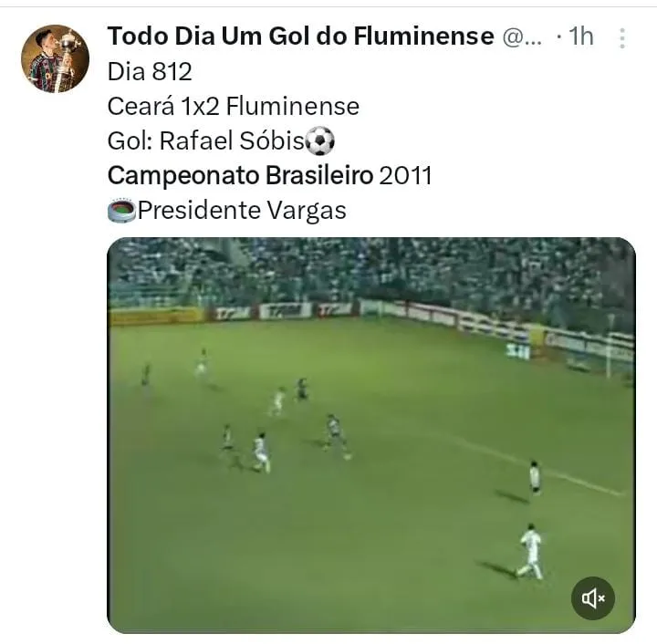657x644 pixels.
Task: Click the white-kit player nearest the mute icon
Action: tap(530, 552)
